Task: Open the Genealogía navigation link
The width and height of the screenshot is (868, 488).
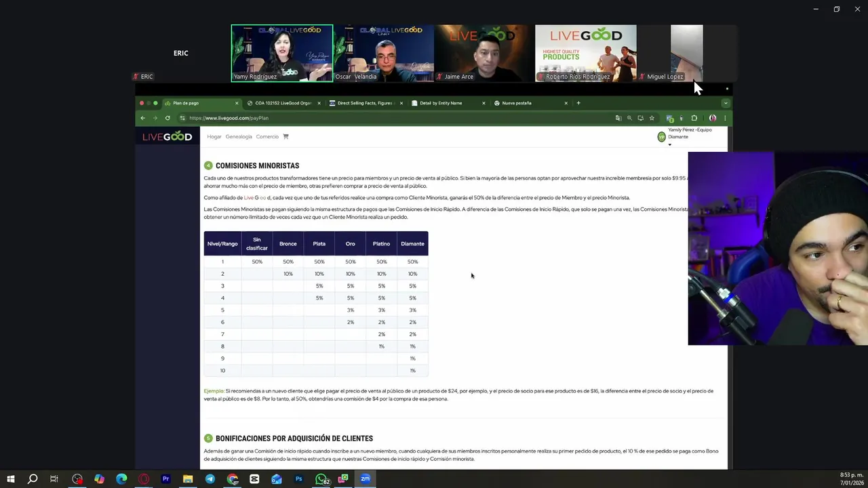Action: 239,137
